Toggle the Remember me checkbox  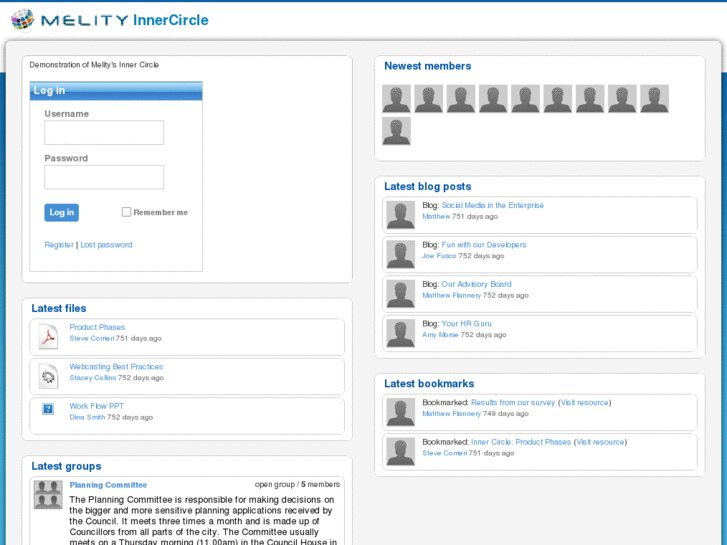click(126, 212)
